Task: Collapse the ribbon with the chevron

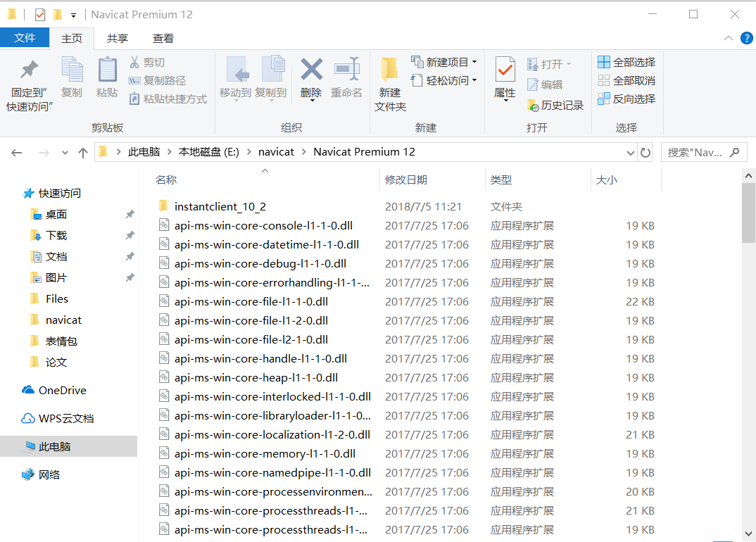Action: 728,38
